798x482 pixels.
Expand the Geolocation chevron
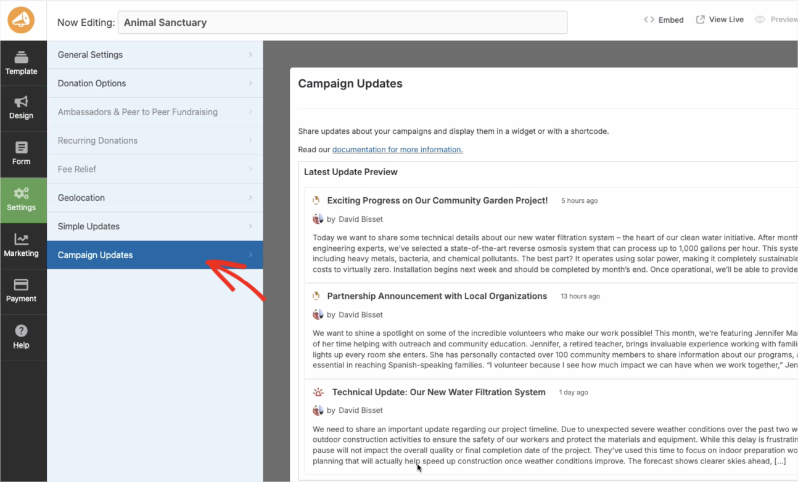[250, 198]
